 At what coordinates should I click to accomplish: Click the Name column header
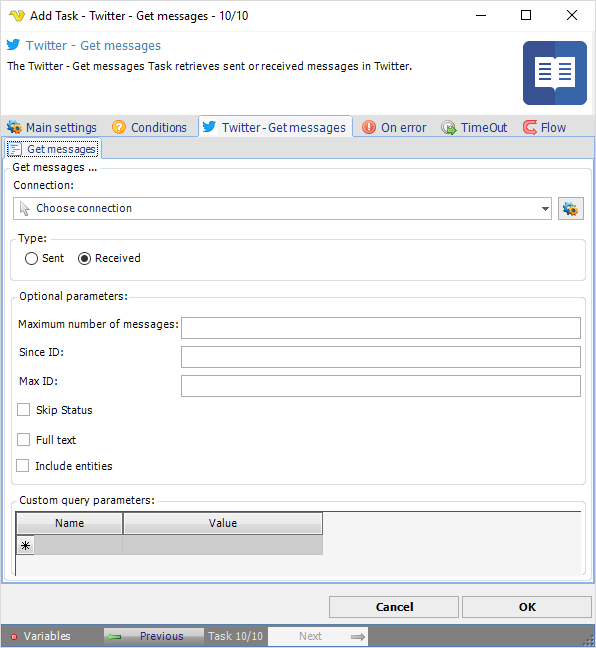pyautogui.click(x=69, y=523)
